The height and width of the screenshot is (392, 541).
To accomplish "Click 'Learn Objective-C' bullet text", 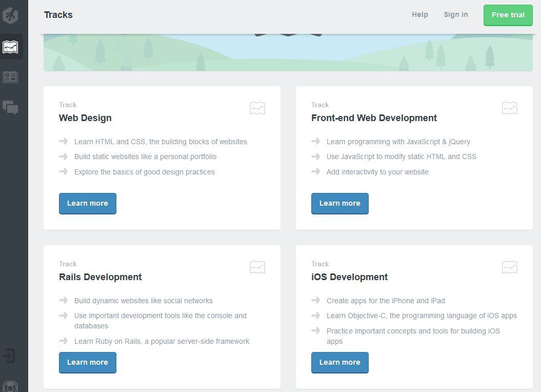I will (x=422, y=316).
